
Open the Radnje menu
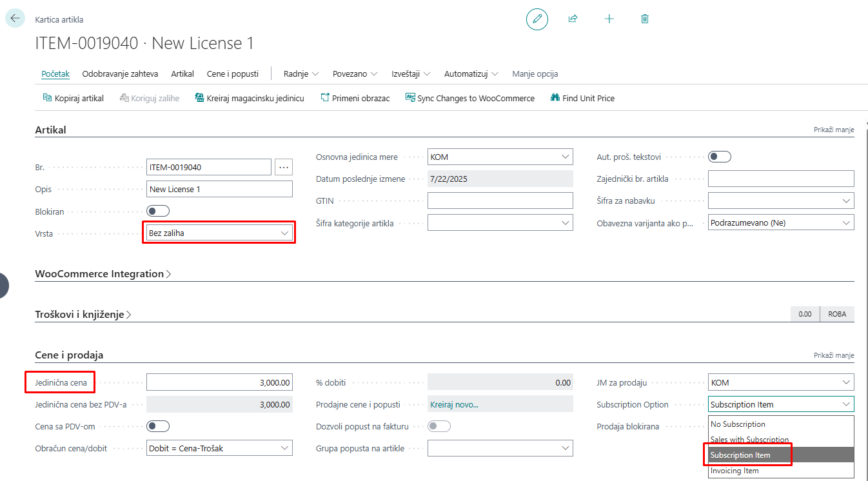301,74
